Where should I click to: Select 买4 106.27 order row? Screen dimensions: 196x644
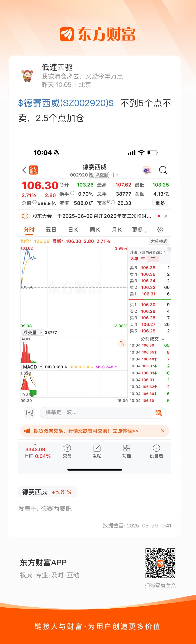149,324
